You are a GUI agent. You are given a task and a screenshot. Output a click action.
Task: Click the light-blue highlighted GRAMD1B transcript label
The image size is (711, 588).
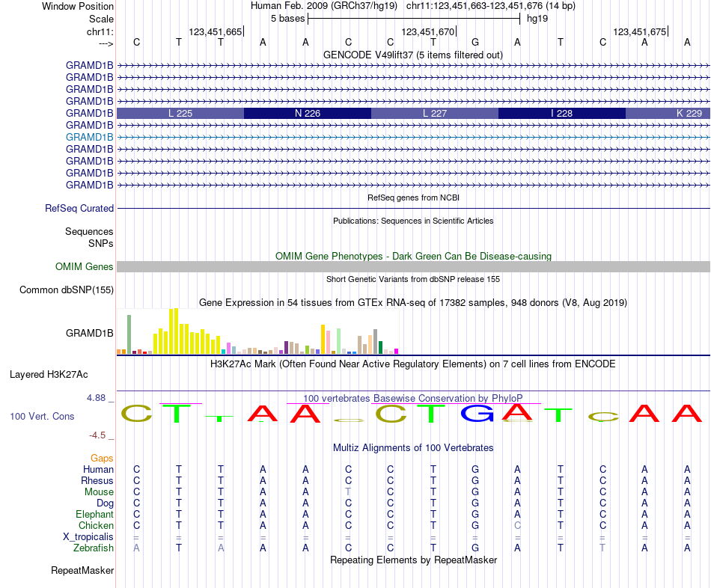tap(89, 137)
